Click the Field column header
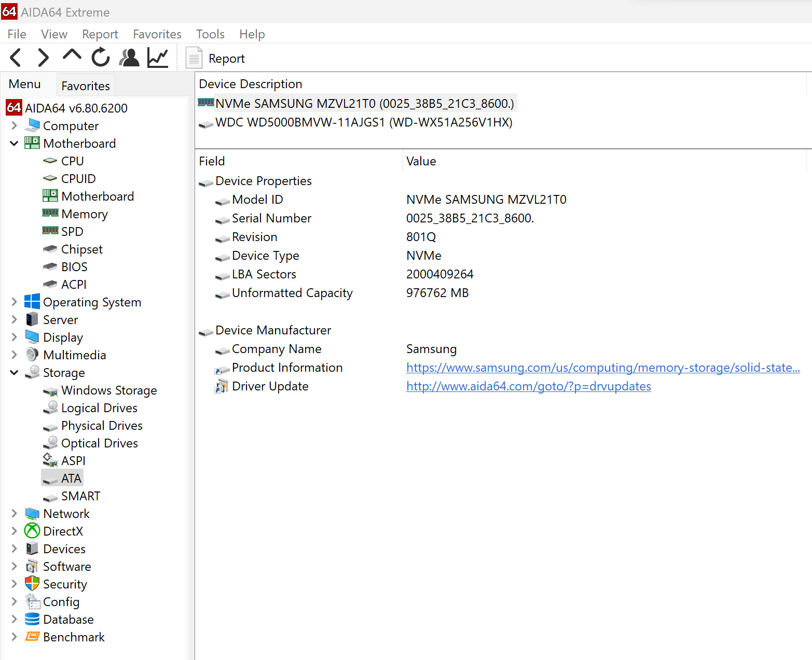 [299, 161]
